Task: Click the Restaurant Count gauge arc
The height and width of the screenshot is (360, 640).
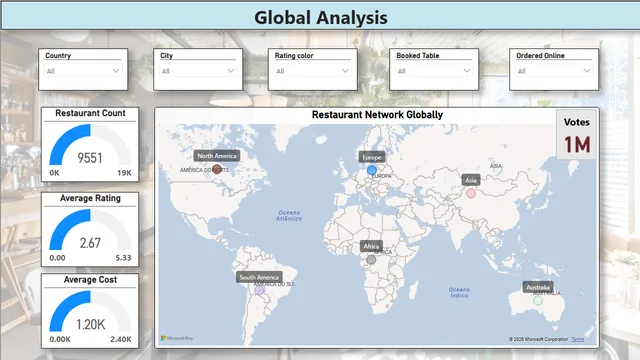Action: coord(90,145)
